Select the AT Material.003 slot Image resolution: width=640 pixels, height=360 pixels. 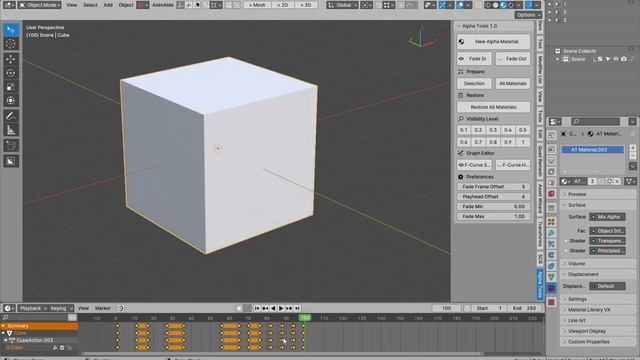coord(592,150)
